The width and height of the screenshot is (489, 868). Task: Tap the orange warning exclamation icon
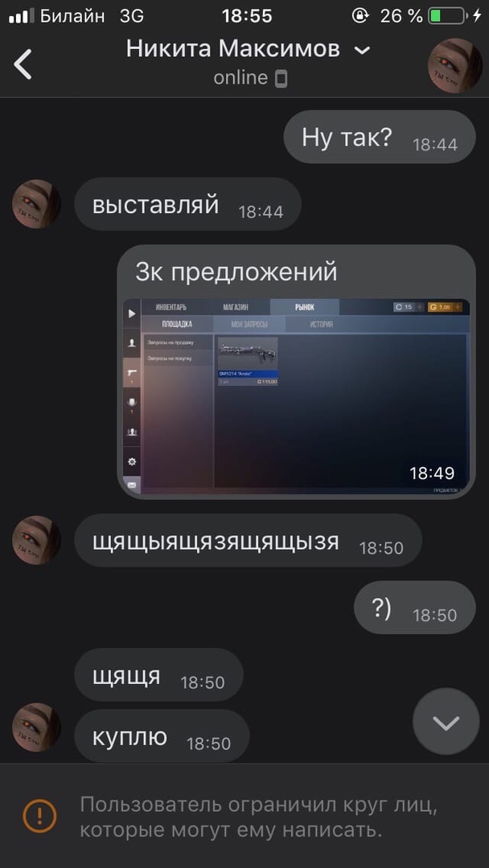(x=39, y=816)
